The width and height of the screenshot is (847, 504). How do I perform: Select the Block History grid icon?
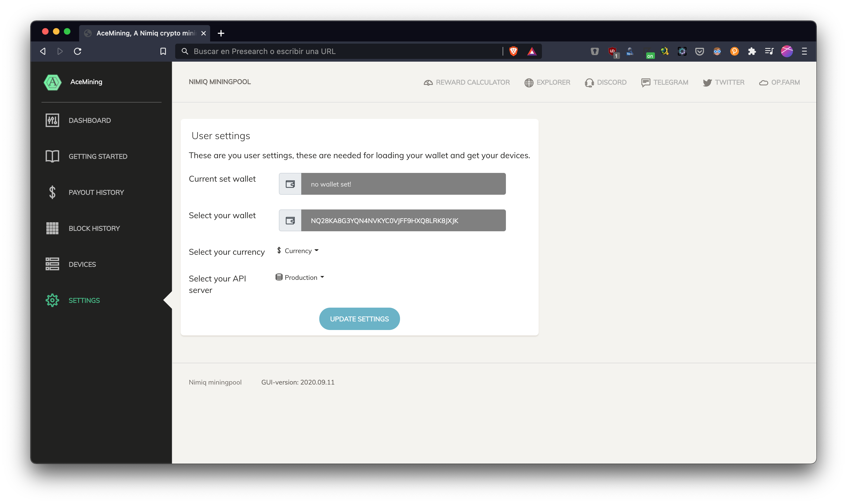pyautogui.click(x=52, y=228)
